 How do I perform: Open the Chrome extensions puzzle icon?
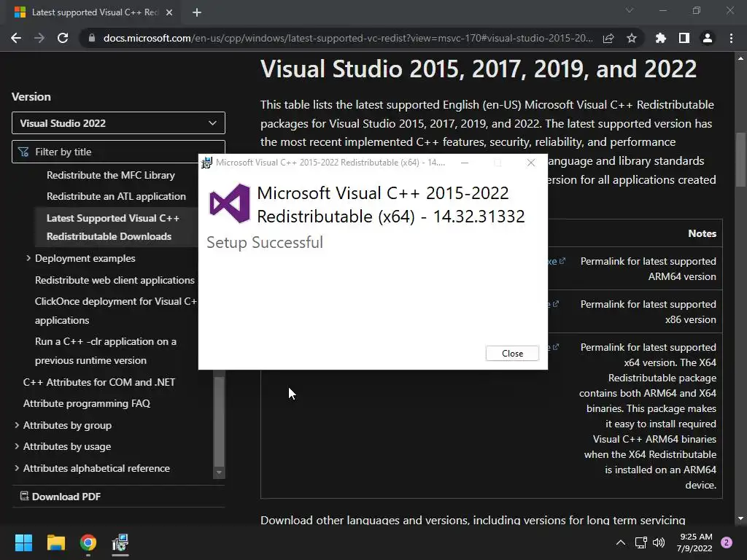coord(660,38)
